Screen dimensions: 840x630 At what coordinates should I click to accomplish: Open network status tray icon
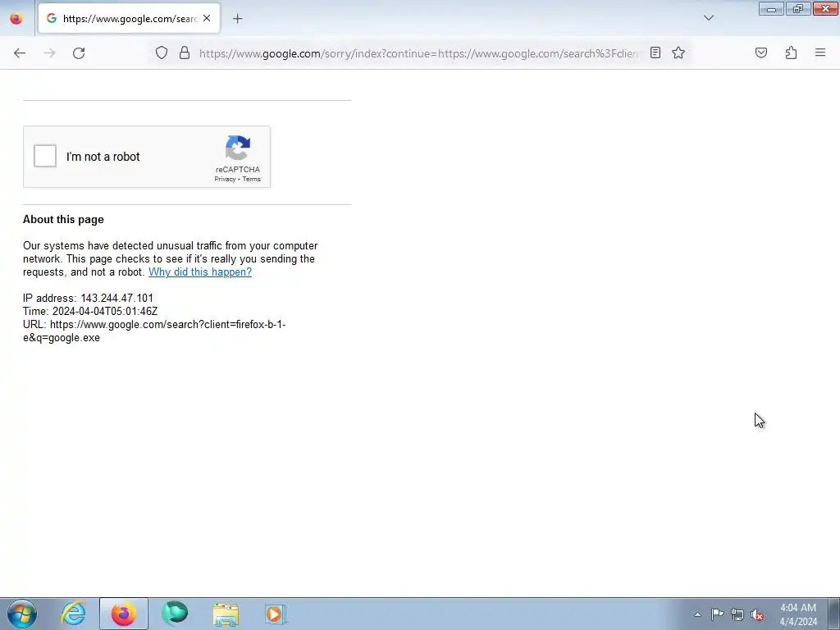point(737,614)
